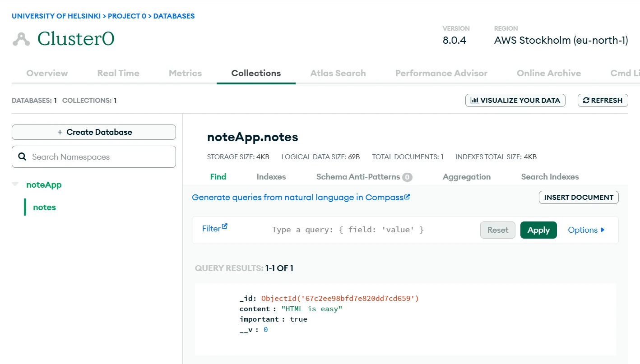Click the external link icon beside Filter
The height and width of the screenshot is (364, 640).
point(225,226)
